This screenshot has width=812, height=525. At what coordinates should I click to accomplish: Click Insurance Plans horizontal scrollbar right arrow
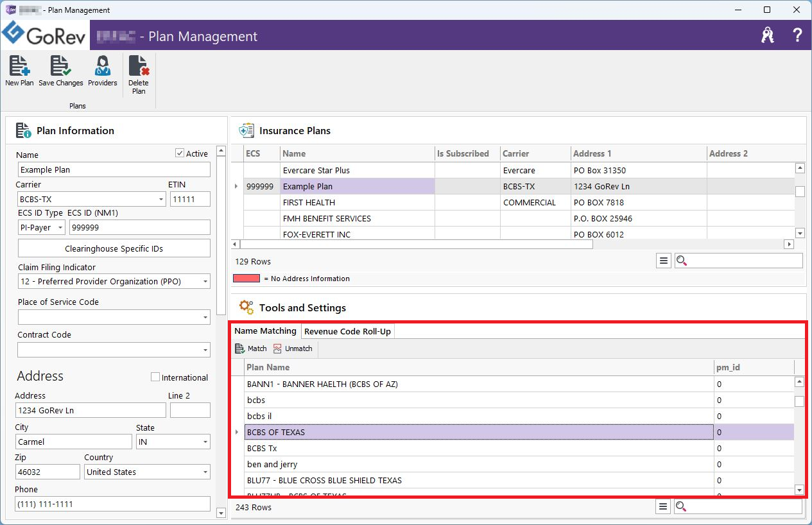(x=789, y=245)
